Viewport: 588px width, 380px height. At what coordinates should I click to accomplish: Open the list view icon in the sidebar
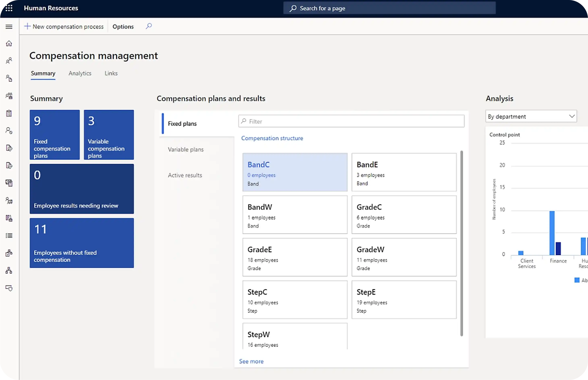[9, 235]
